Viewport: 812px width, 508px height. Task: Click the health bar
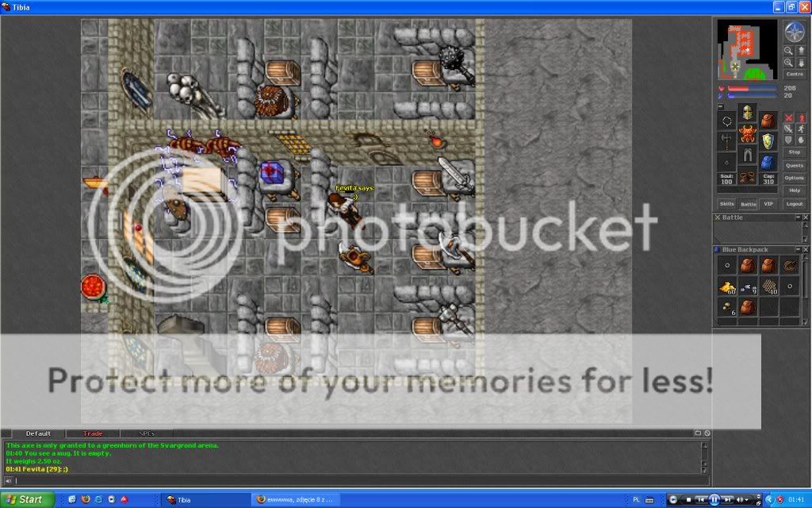point(752,89)
